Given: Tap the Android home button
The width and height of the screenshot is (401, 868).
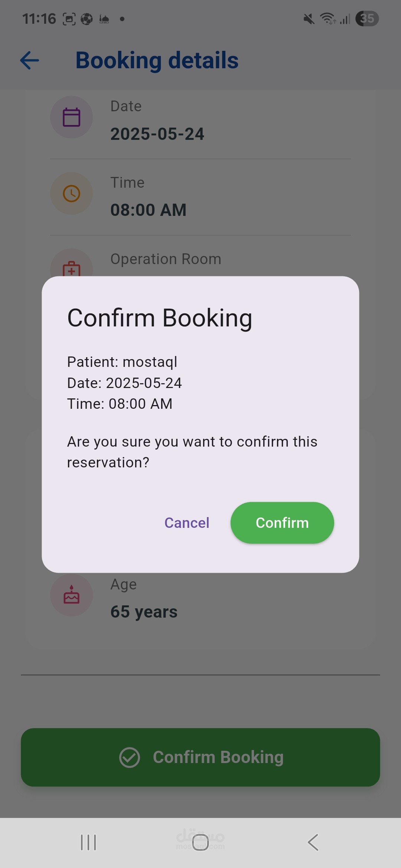Looking at the screenshot, I should (200, 842).
